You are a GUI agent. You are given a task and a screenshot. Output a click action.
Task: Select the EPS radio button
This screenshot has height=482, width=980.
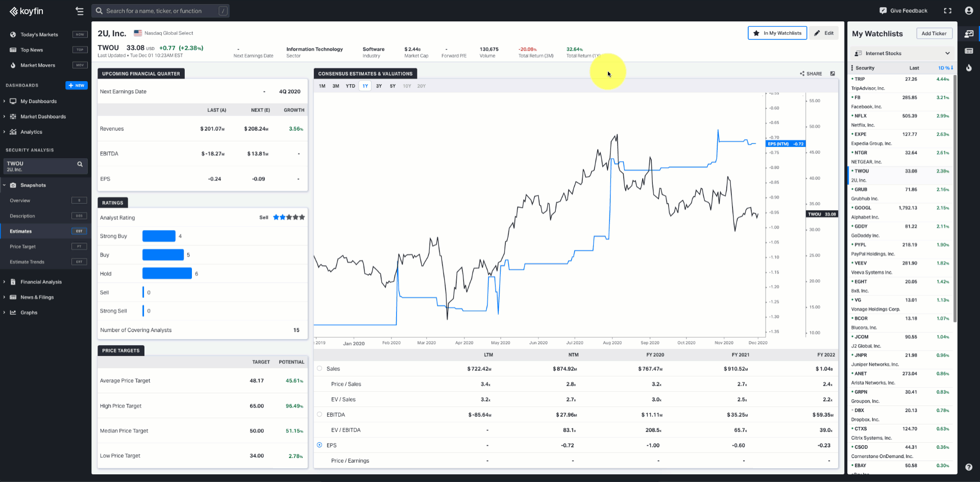[320, 445]
